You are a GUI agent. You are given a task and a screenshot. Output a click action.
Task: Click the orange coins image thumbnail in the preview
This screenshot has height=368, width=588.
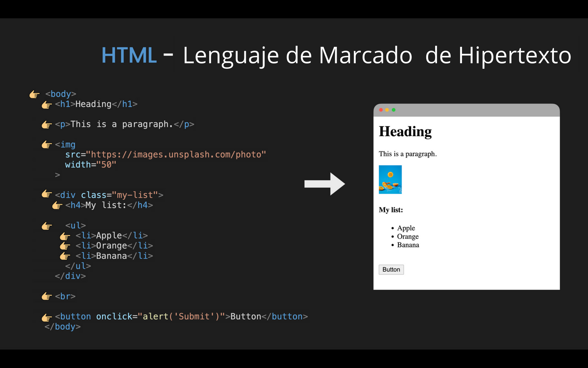pos(390,180)
